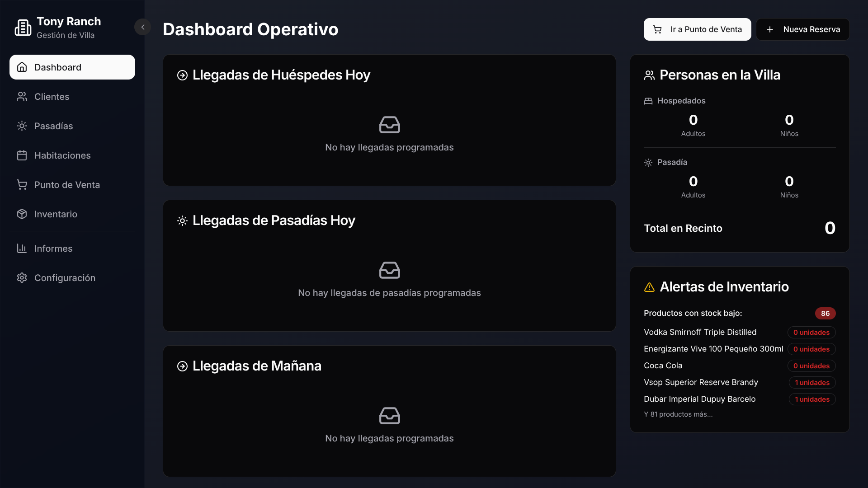Select the Vodka Smirnoff Triple Distilled alert
Image resolution: width=868 pixels, height=488 pixels.
(700, 332)
